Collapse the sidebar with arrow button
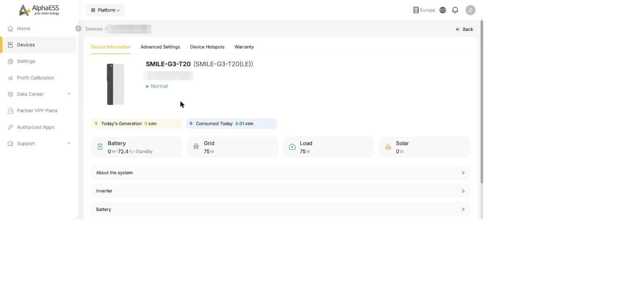The image size is (644, 292). [x=78, y=28]
